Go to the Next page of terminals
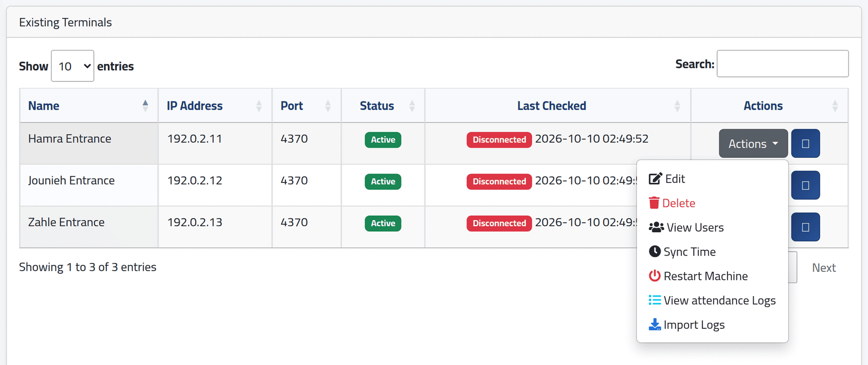 click(824, 267)
